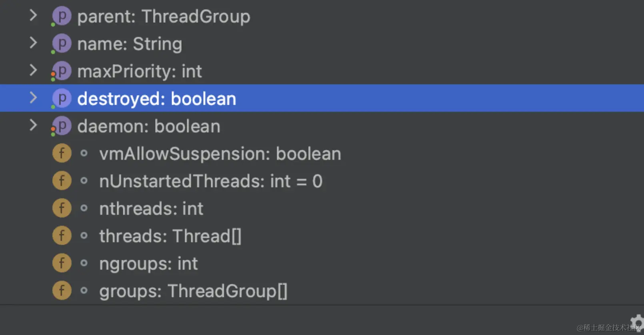Screen dimensions: 644x335
Task: Click the field icon beside threads: Thread[]
Action: point(62,236)
